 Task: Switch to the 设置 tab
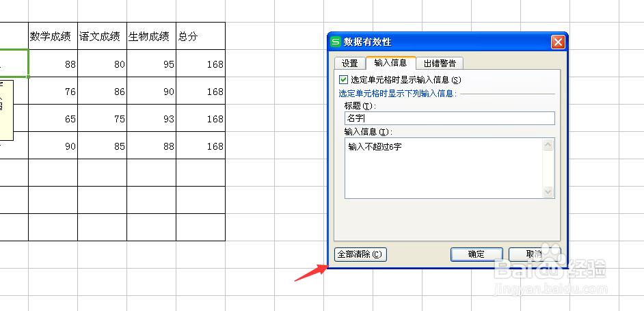coord(349,64)
